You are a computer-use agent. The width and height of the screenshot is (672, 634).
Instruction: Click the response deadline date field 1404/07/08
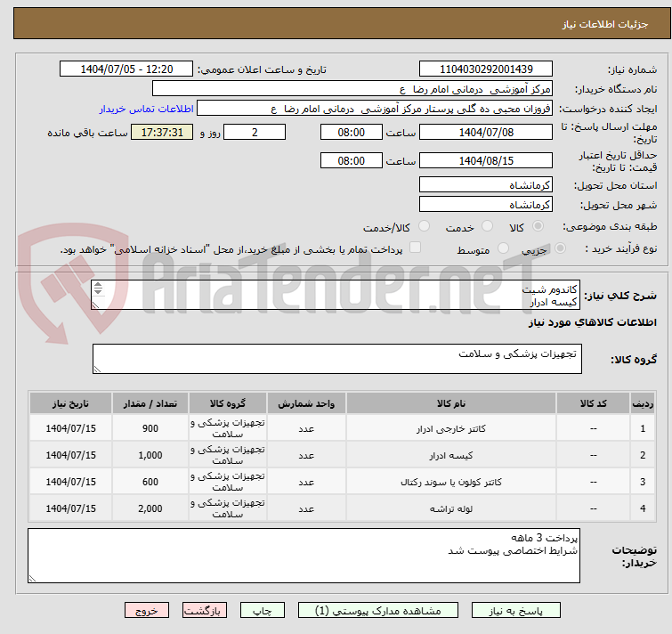[486, 132]
